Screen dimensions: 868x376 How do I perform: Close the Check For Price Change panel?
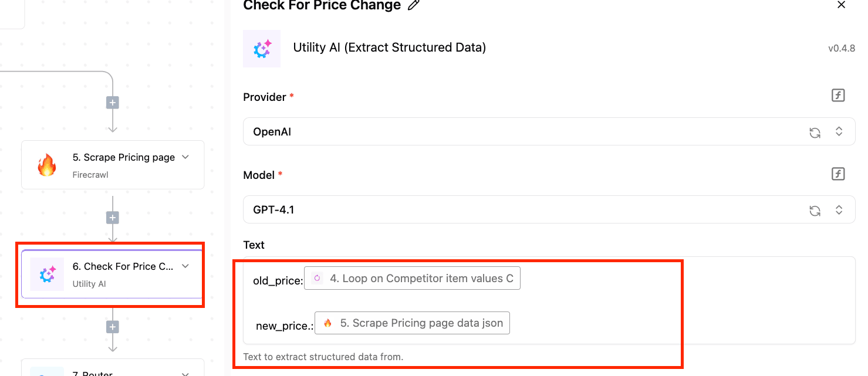[841, 5]
